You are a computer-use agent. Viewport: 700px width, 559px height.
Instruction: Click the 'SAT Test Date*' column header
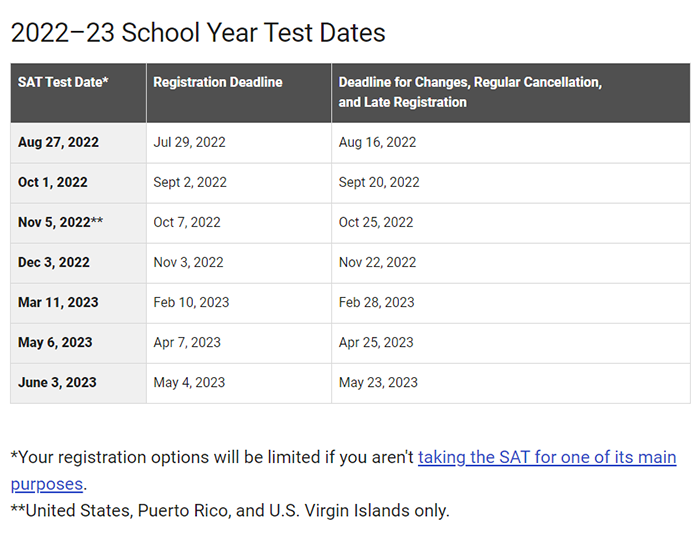(62, 82)
